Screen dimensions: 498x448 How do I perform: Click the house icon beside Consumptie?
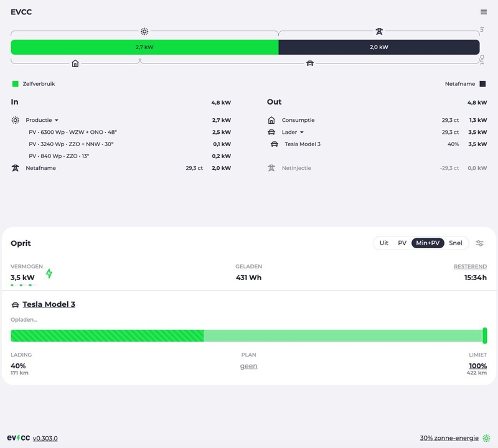coord(271,120)
